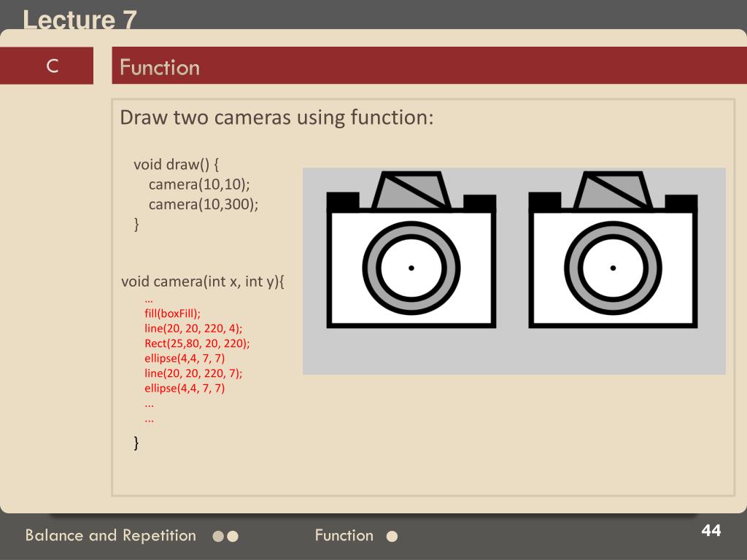Click the text "Draw two cameras using function:"
The height and width of the screenshot is (560, 747).
pos(276,117)
